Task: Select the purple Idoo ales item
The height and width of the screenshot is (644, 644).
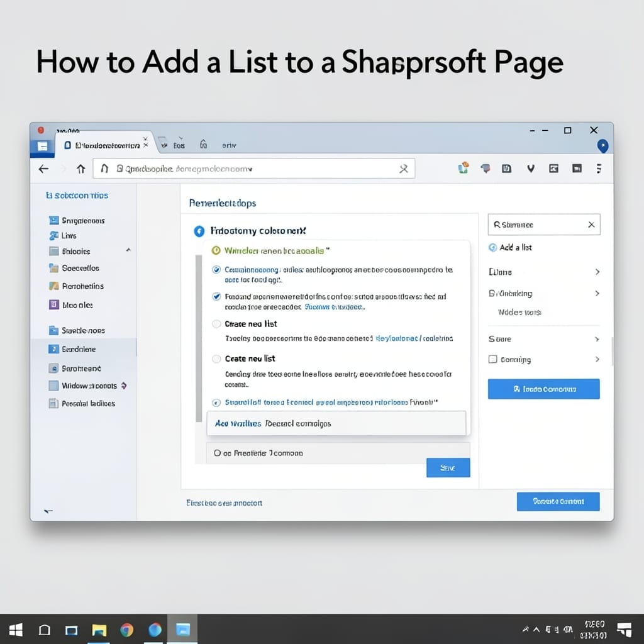Action: [x=71, y=305]
